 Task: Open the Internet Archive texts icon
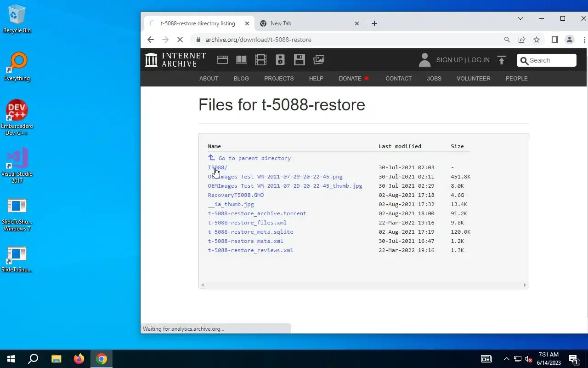coord(241,60)
